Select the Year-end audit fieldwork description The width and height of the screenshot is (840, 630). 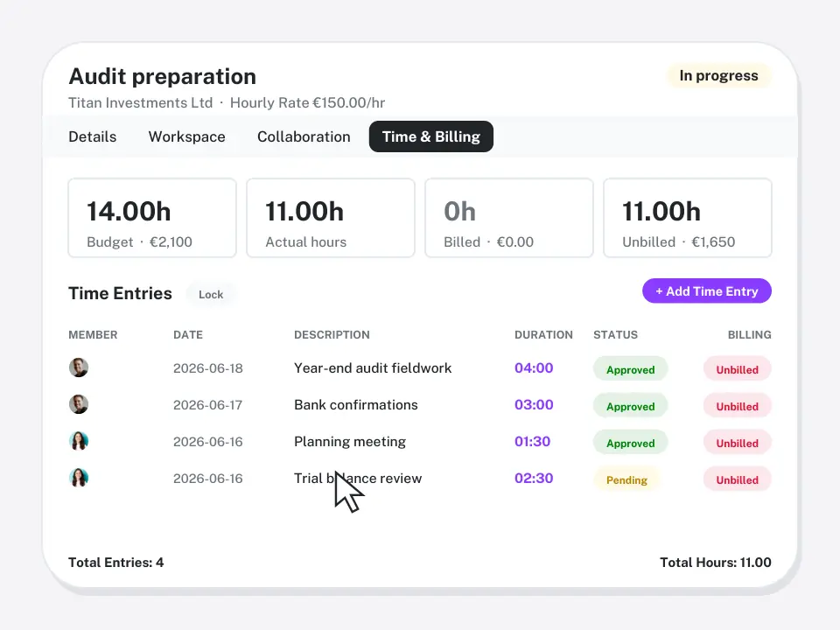pos(373,368)
